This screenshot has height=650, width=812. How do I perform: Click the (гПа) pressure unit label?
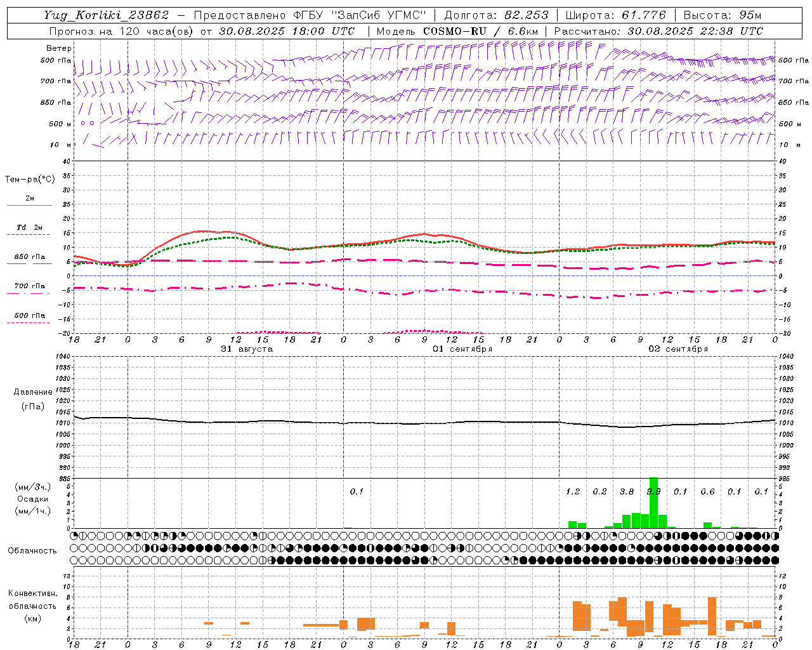coord(33,406)
